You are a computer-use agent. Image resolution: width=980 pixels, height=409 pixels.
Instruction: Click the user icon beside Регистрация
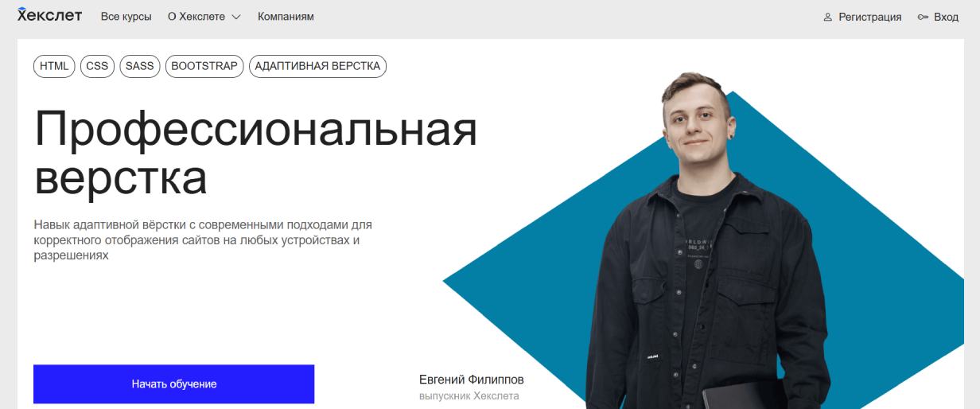pyautogui.click(x=827, y=17)
